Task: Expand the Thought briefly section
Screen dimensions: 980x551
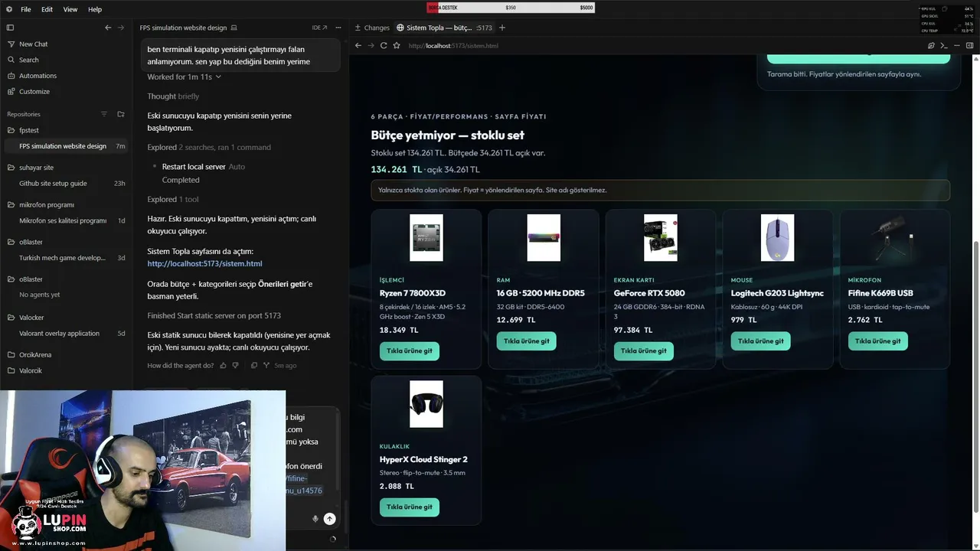Action: click(x=173, y=96)
